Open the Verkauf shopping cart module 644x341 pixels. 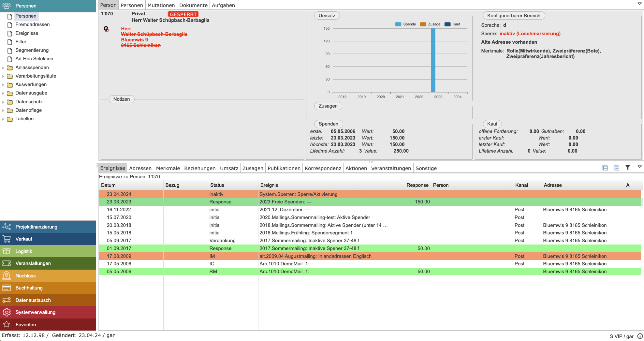24,239
